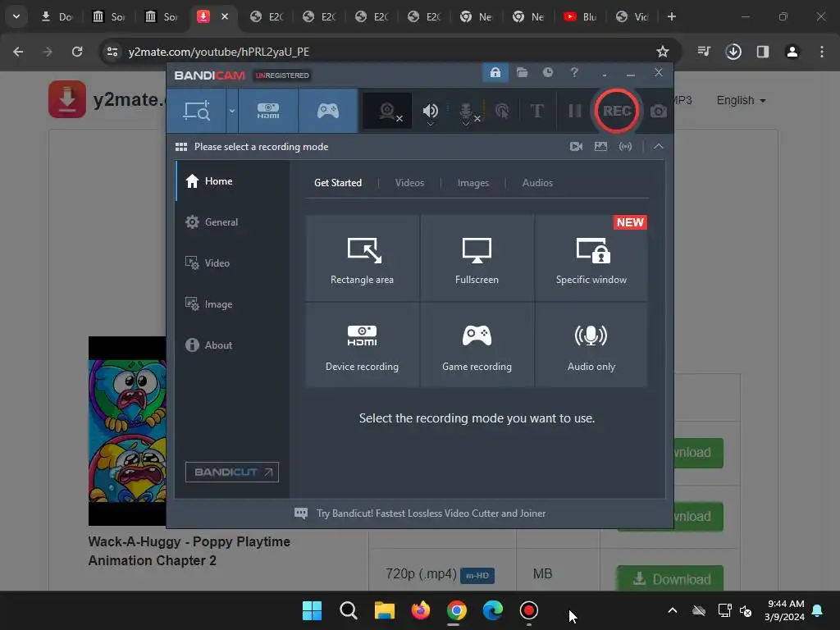The width and height of the screenshot is (840, 630).
Task: Open Bandicam help question mark
Action: (x=574, y=72)
